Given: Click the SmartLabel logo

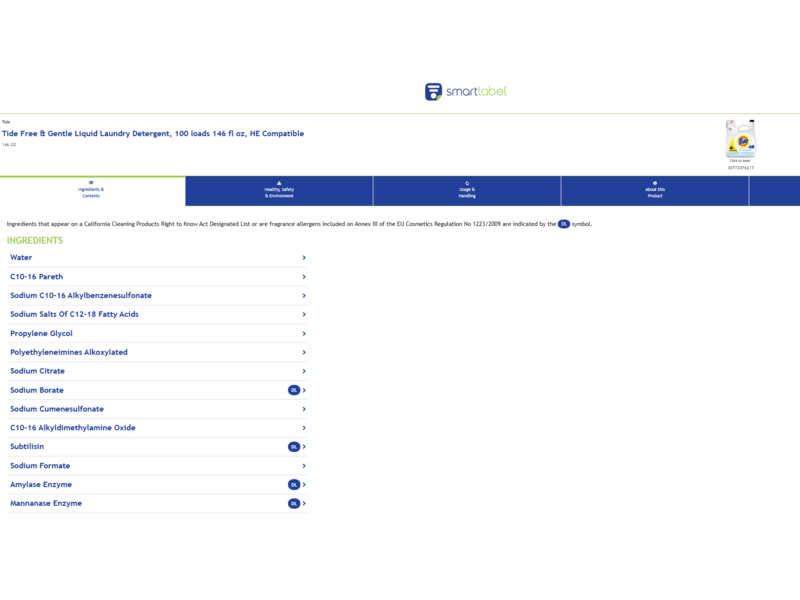Looking at the screenshot, I should click(x=466, y=92).
